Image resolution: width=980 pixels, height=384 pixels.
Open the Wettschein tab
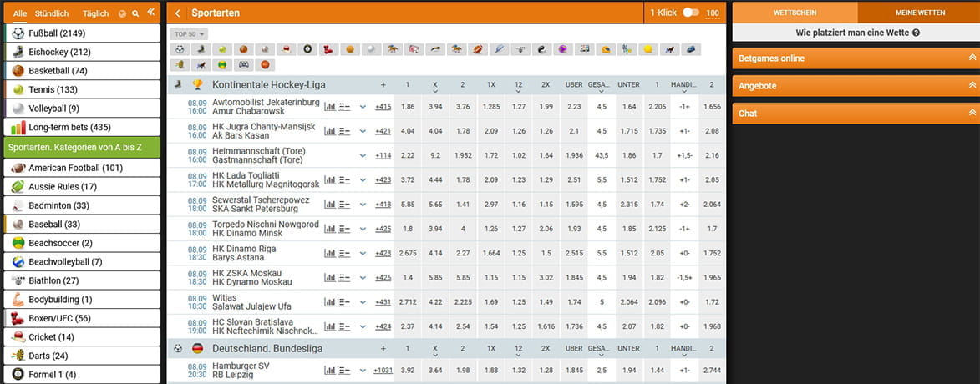795,13
